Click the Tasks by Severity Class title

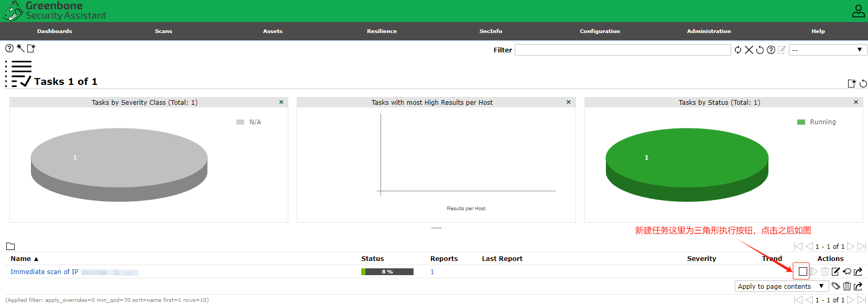[145, 102]
